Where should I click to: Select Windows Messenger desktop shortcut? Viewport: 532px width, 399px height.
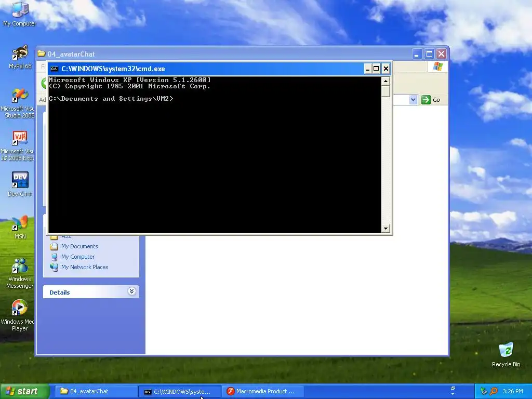tap(20, 273)
